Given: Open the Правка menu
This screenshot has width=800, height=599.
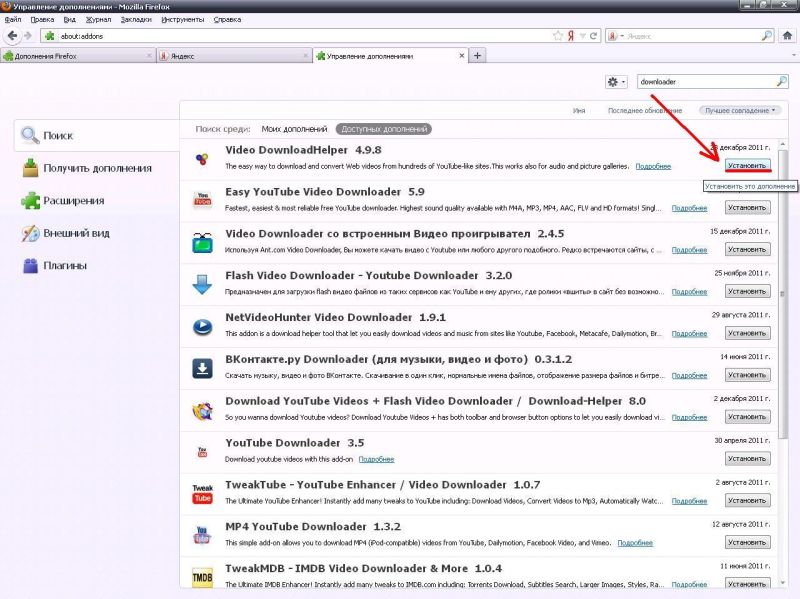Looking at the screenshot, I should (x=42, y=19).
